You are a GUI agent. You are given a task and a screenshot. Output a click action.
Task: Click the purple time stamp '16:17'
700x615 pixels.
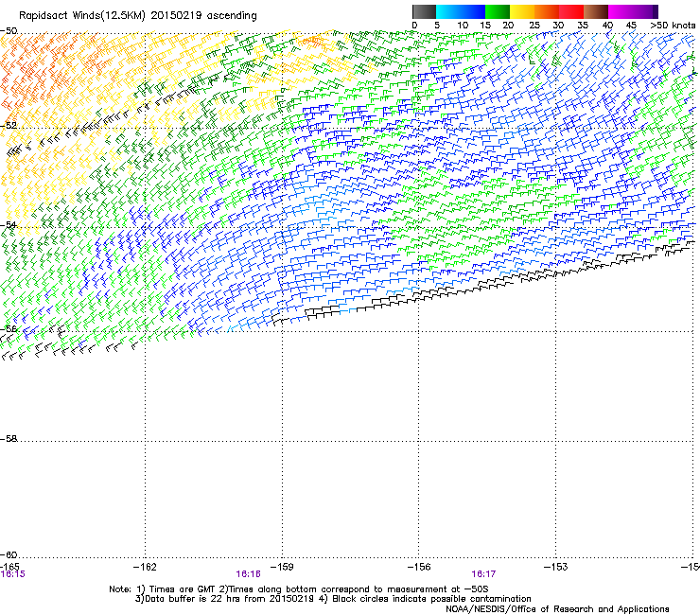tap(483, 574)
